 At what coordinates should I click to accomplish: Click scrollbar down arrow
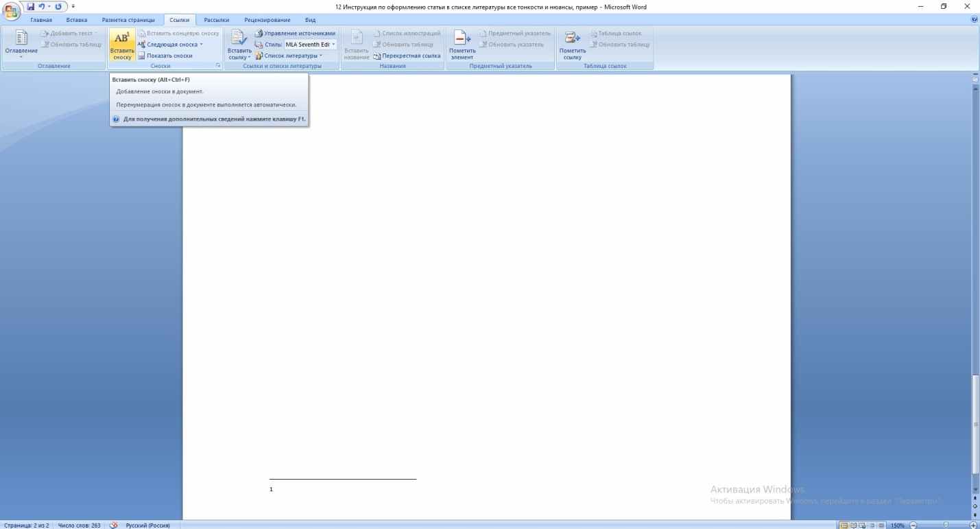click(975, 489)
